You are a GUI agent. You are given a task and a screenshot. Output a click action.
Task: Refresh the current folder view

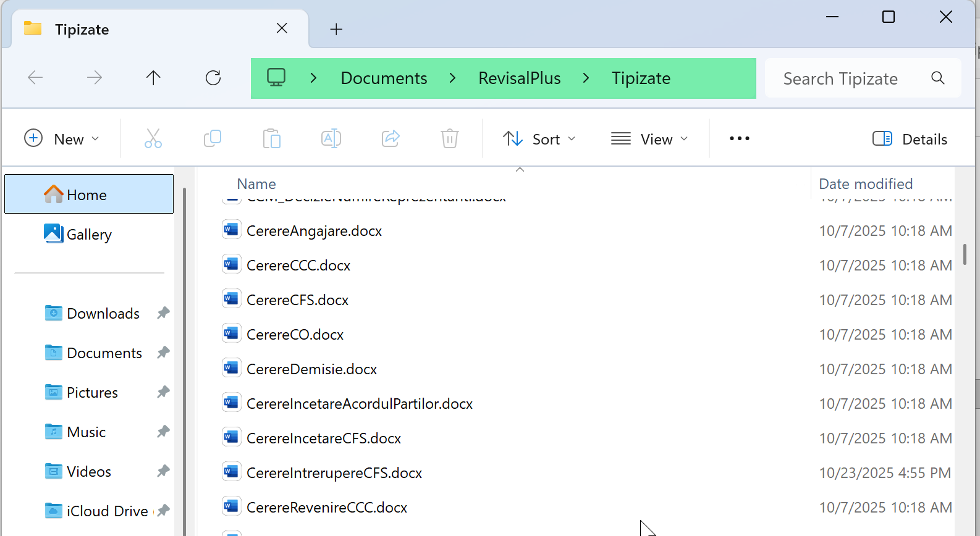(213, 78)
